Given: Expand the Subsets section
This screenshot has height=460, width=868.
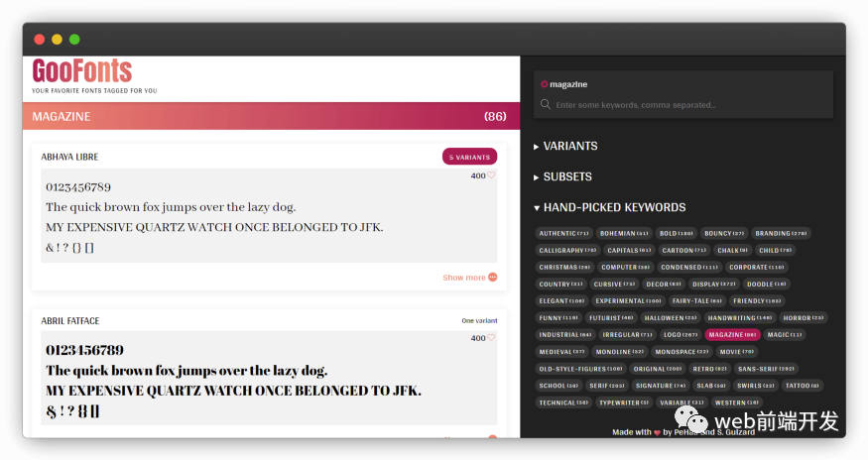Looking at the screenshot, I should tap(562, 176).
